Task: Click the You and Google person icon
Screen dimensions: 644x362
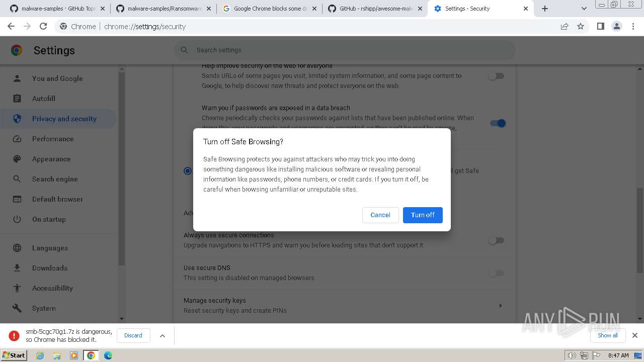Action: coord(17,78)
